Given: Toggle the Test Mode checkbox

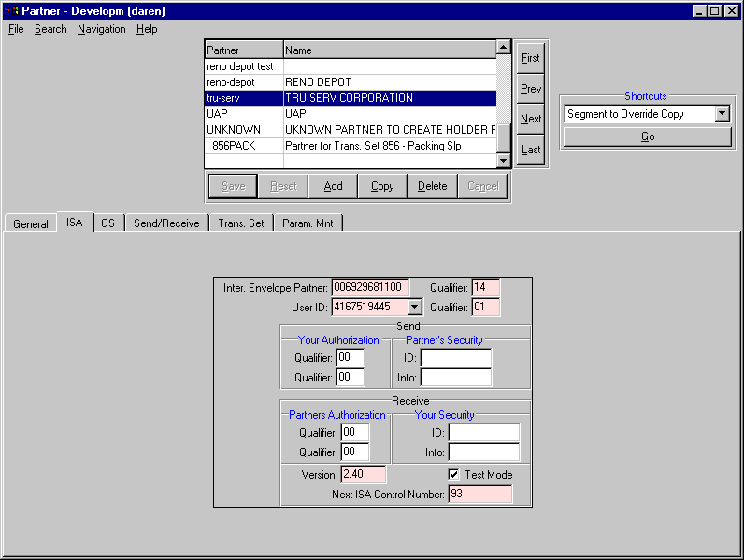Looking at the screenshot, I should [454, 475].
